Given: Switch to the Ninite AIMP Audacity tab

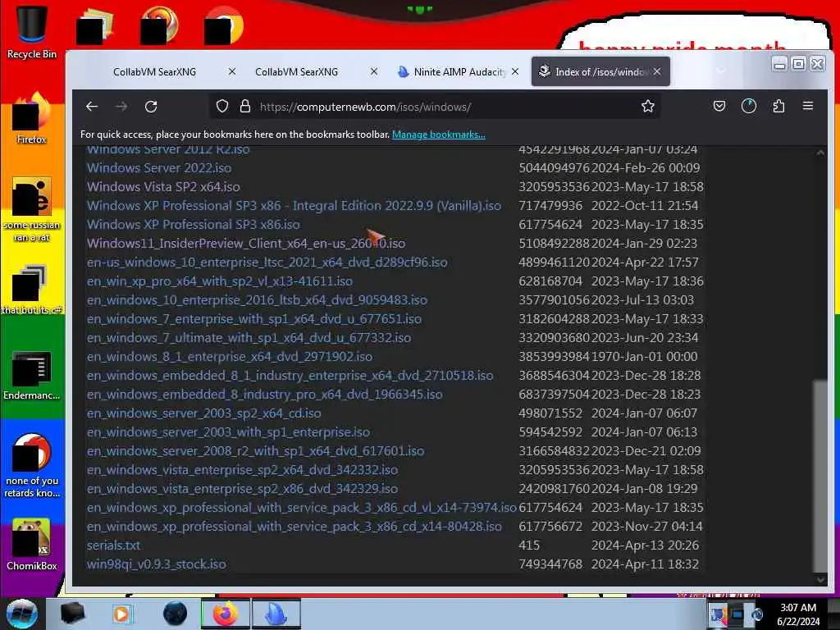Looking at the screenshot, I should [458, 72].
